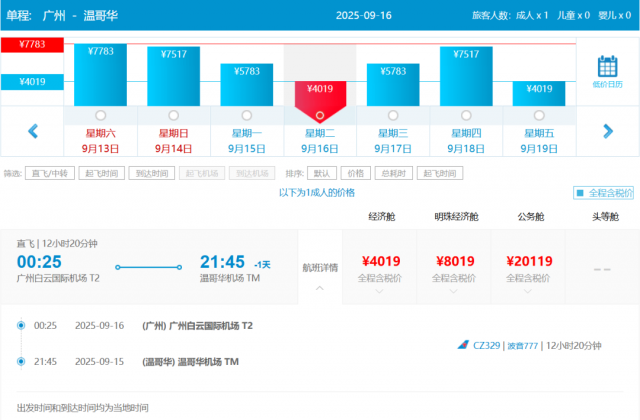The height and width of the screenshot is (420, 640).
Task: Toggle the 全程含税价 checkbox
Action: [x=580, y=192]
